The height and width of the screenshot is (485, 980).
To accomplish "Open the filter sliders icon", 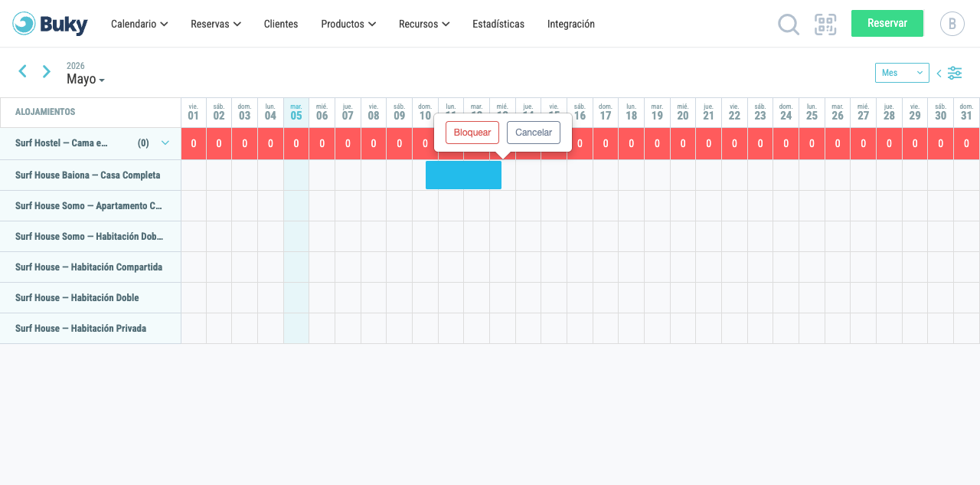I will pos(955,73).
